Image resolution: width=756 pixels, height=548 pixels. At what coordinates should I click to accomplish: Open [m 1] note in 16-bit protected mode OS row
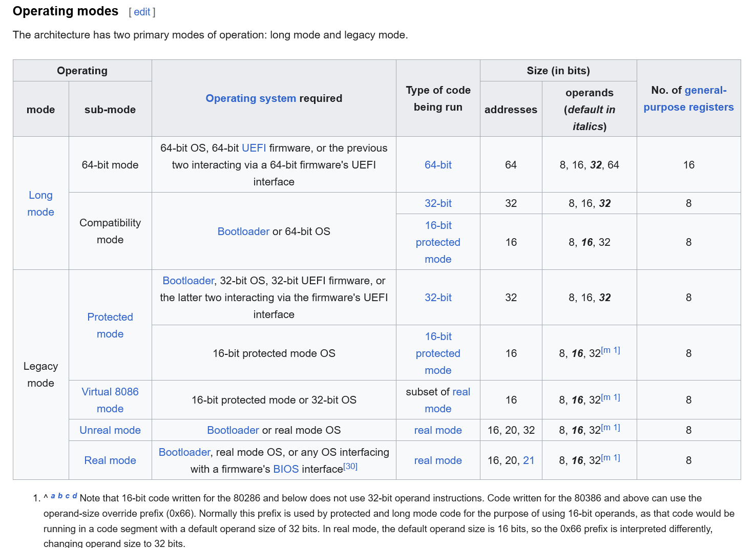(x=611, y=350)
